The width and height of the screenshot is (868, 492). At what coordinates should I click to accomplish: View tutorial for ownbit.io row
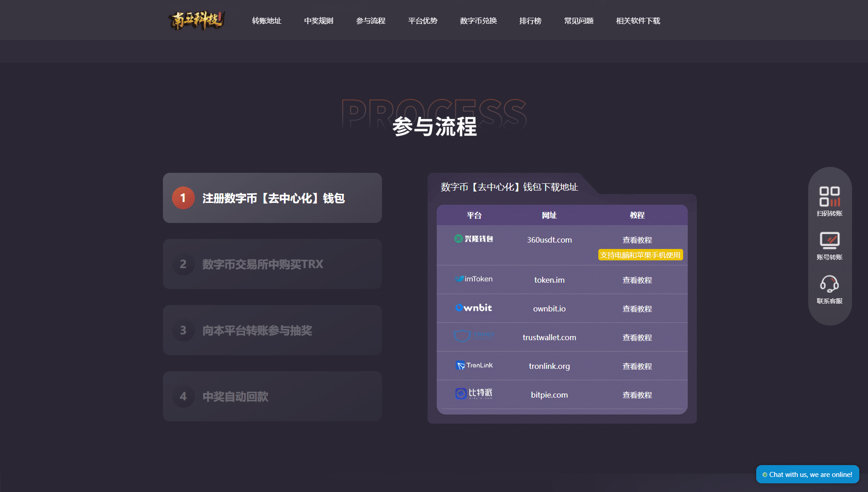point(637,309)
